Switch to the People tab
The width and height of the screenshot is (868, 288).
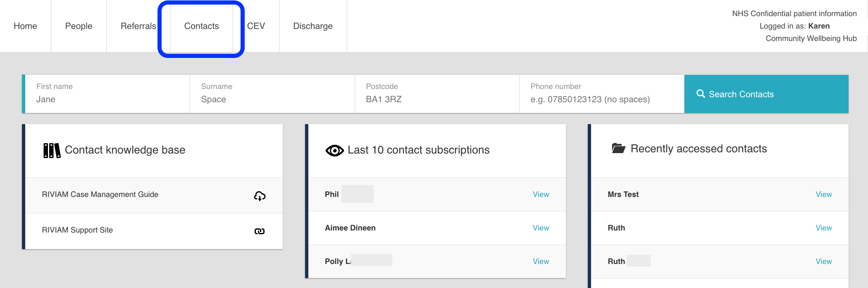tap(79, 26)
